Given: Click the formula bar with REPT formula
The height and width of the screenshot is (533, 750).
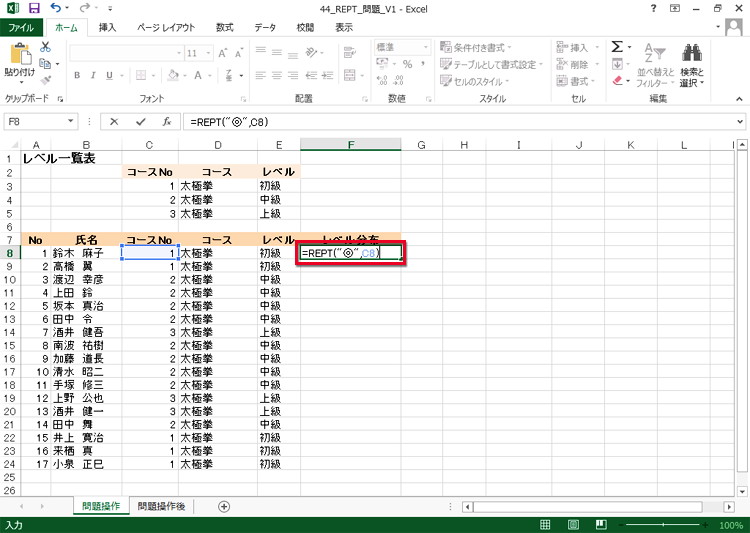Looking at the screenshot, I should (x=459, y=122).
